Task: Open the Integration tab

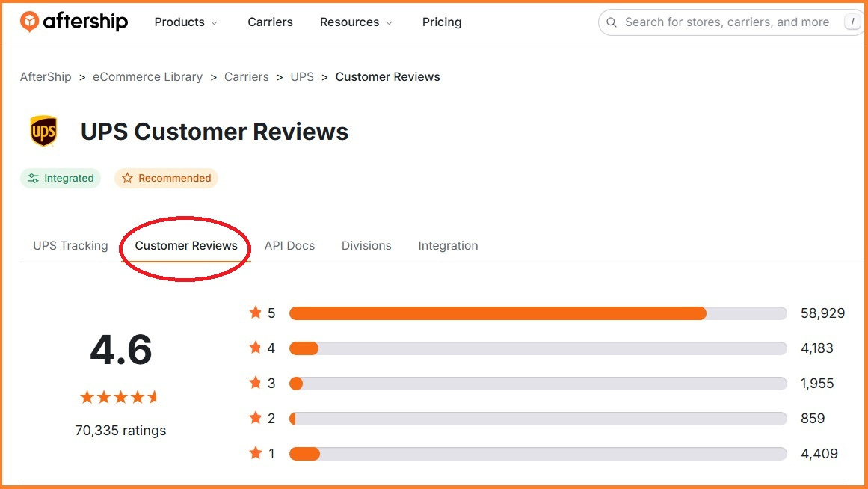Action: 448,245
